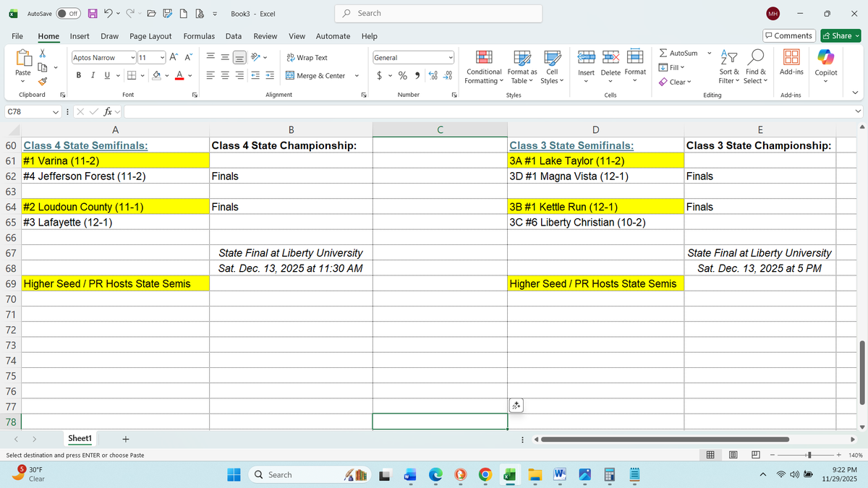
Task: Click the Increase Decimal icon
Action: [x=433, y=75]
